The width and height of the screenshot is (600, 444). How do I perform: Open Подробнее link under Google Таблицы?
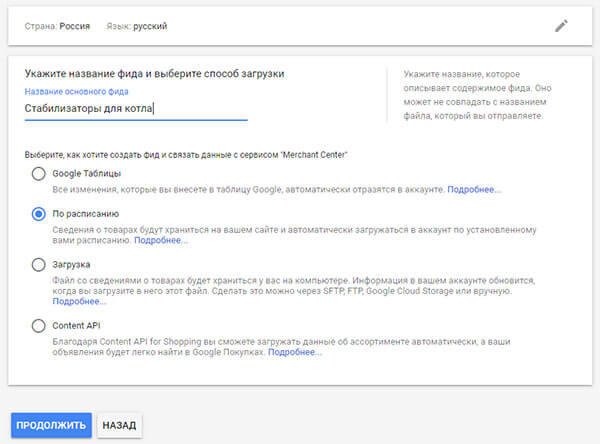tap(474, 188)
